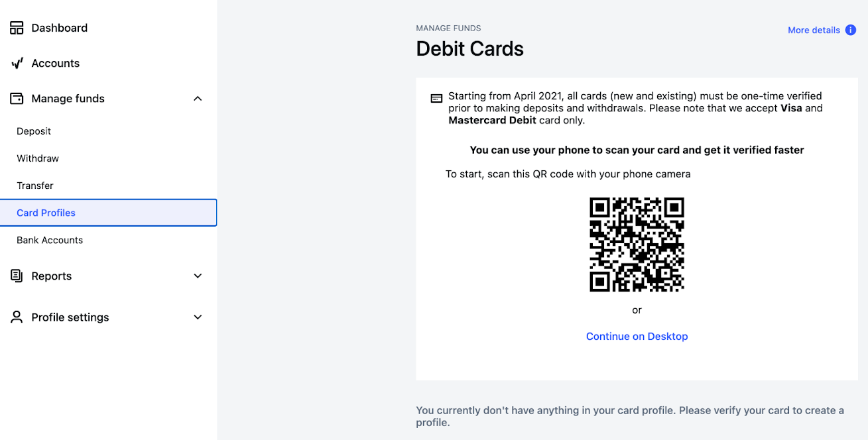The image size is (868, 440).
Task: Click the Accounts icon in sidebar
Action: tap(17, 64)
